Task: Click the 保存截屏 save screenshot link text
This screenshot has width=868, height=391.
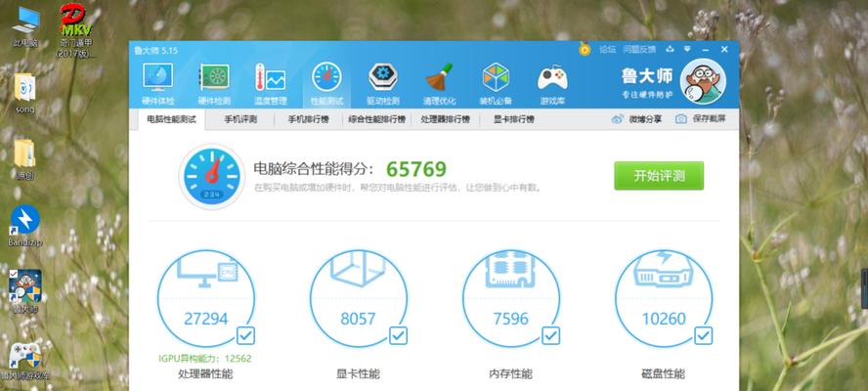Action: coord(709,119)
